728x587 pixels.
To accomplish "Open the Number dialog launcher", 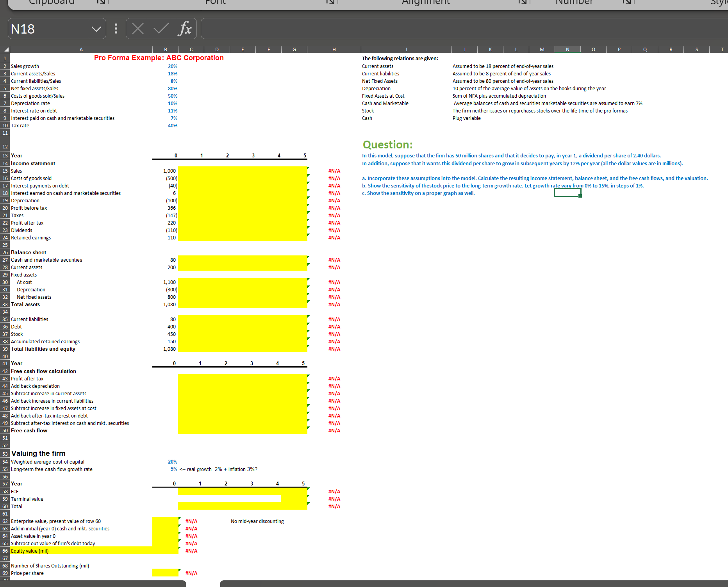I will (626, 2).
